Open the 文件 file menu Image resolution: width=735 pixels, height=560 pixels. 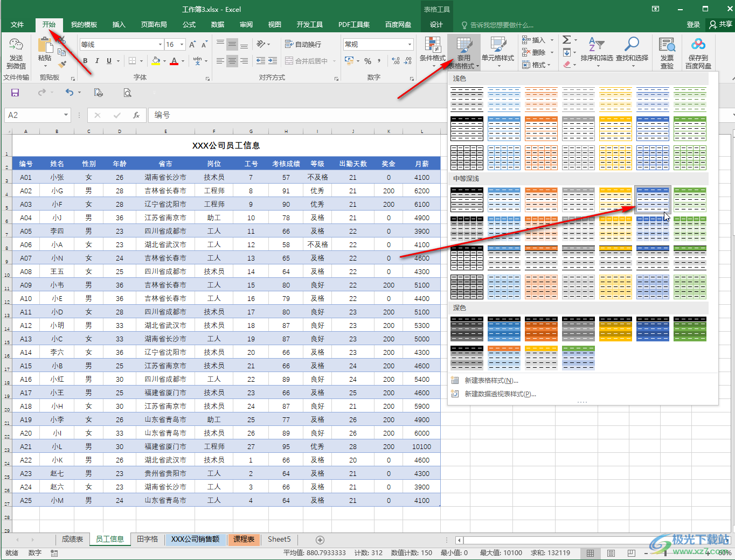point(17,25)
